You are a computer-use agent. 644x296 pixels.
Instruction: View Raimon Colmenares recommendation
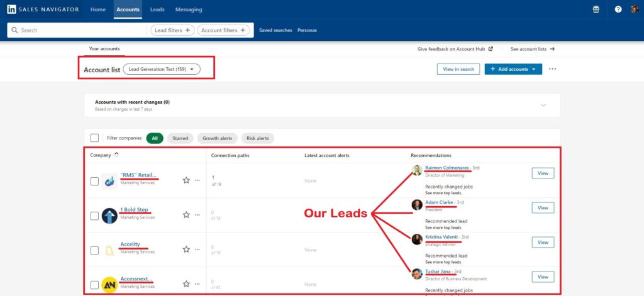pyautogui.click(x=543, y=173)
